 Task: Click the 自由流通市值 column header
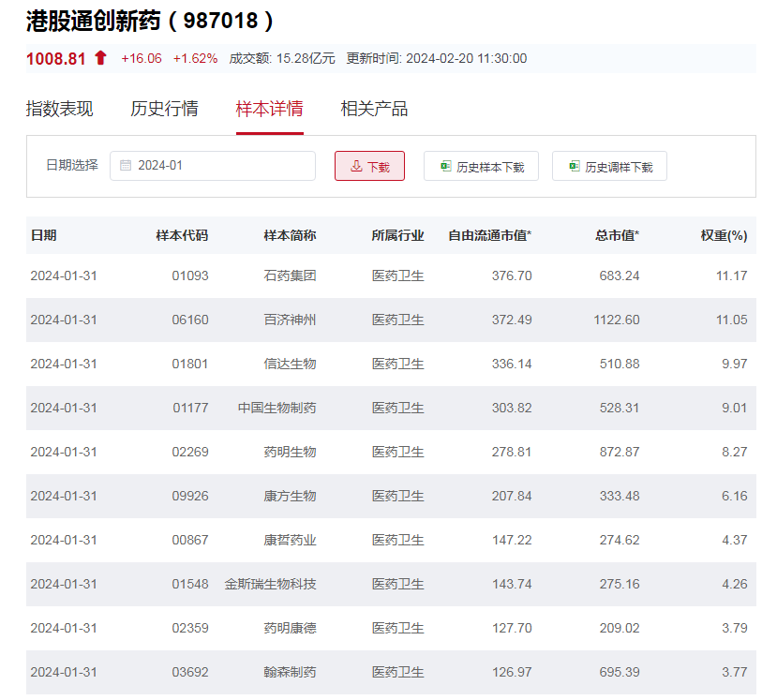tap(490, 235)
